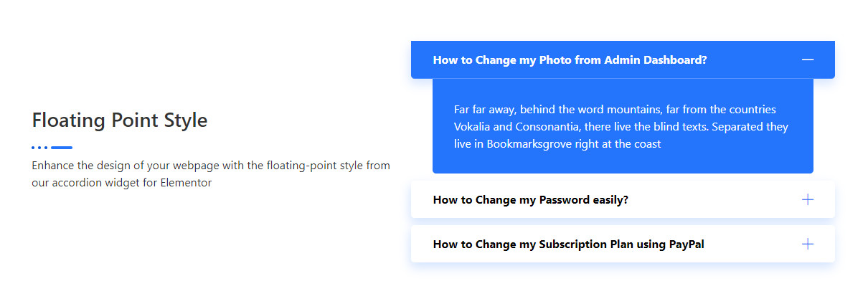This screenshot has width=868, height=304.
Task: Click the blue dash line beneath the heading
Action: pyautogui.click(x=62, y=148)
